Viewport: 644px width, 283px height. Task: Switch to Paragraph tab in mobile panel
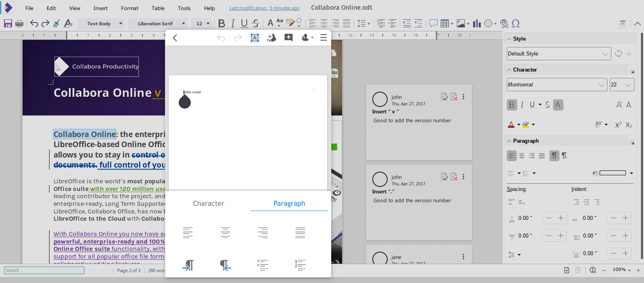pos(289,203)
